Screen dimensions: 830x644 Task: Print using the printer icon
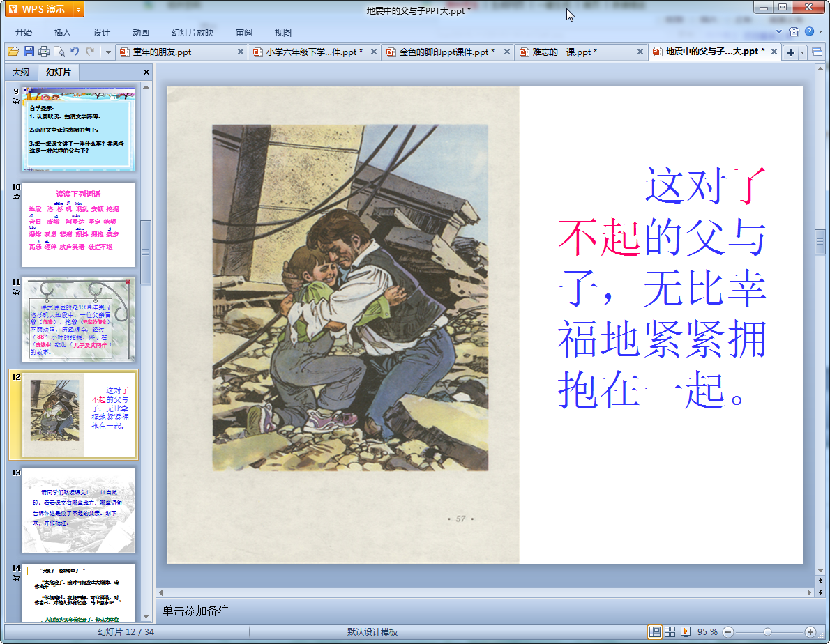[x=44, y=52]
